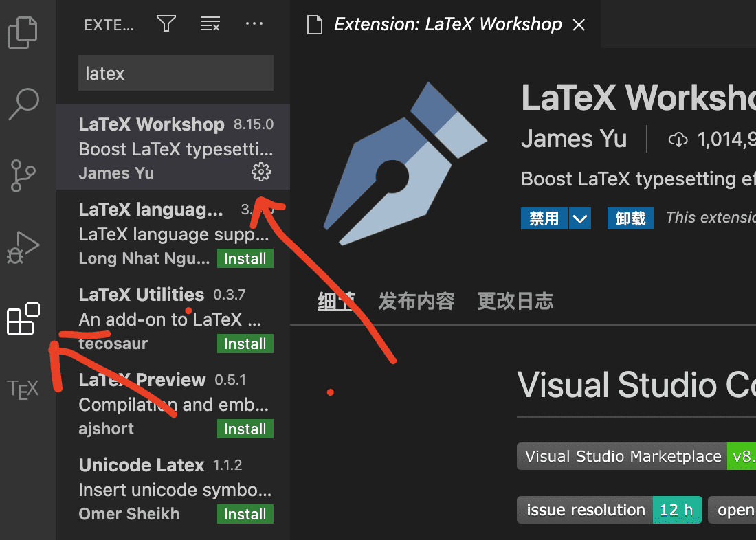Filter extensions with the funnel icon
756x540 pixels.
click(166, 23)
